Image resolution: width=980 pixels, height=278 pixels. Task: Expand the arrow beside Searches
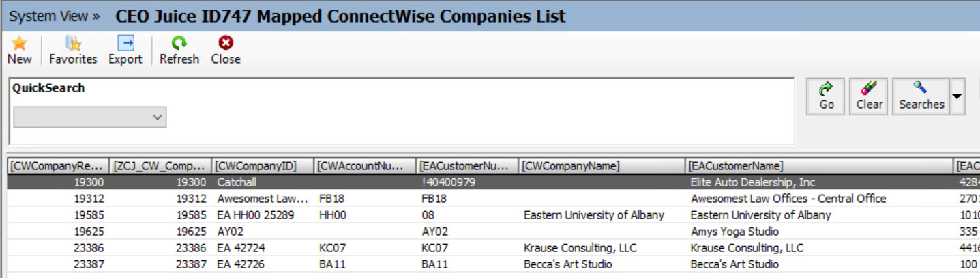point(957,96)
